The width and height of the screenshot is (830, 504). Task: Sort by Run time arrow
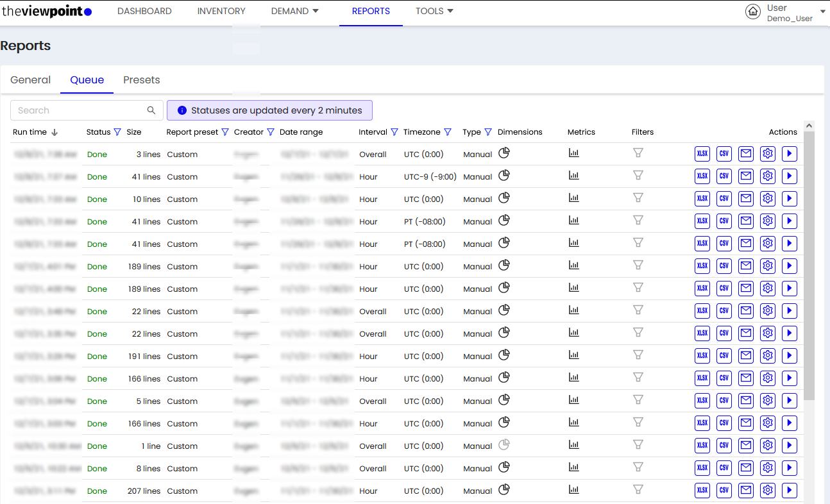click(55, 132)
